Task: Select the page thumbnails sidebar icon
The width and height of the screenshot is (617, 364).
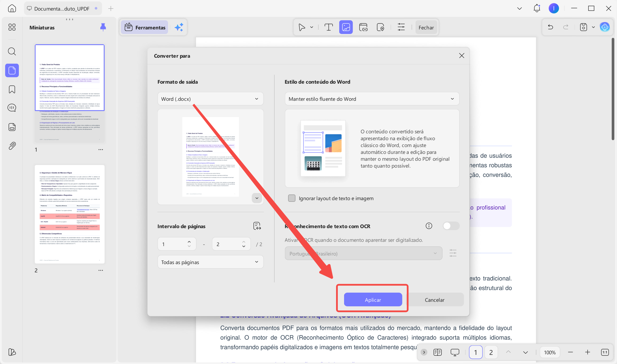Action: (12, 70)
